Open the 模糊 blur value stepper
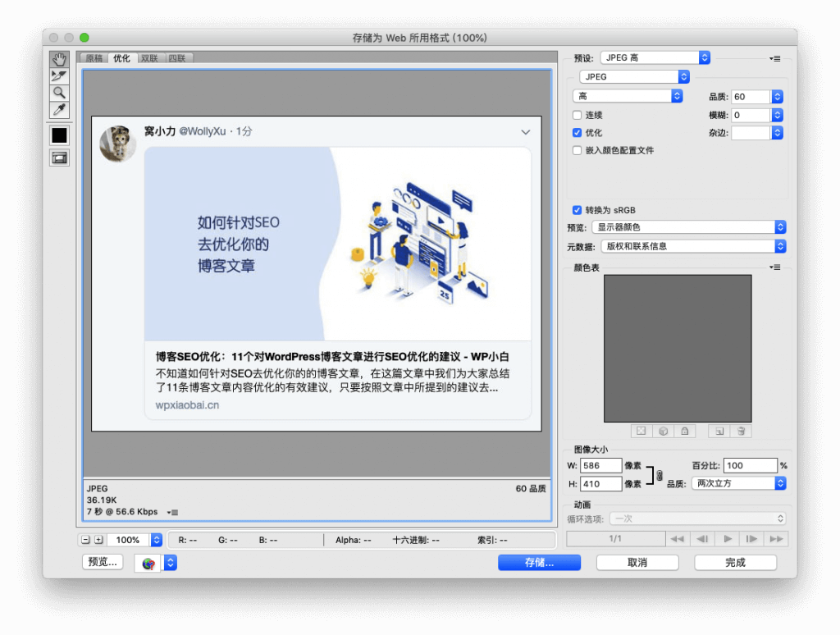 click(778, 115)
